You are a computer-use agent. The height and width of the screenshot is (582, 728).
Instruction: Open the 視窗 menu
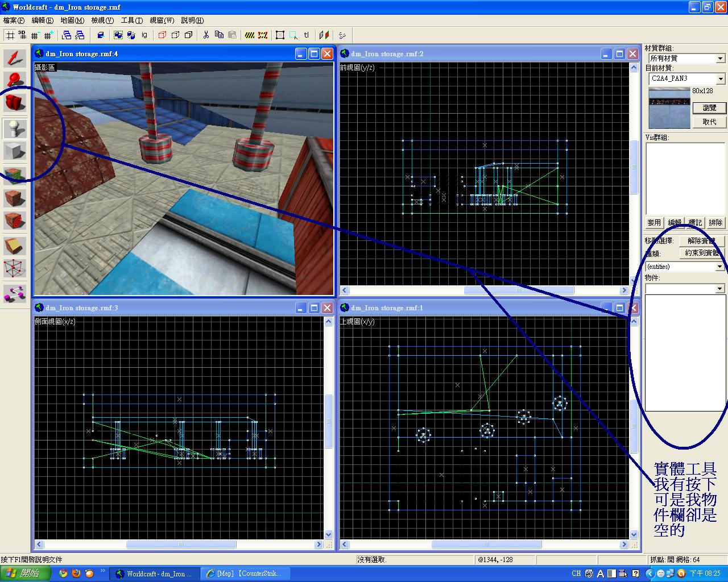coord(162,20)
